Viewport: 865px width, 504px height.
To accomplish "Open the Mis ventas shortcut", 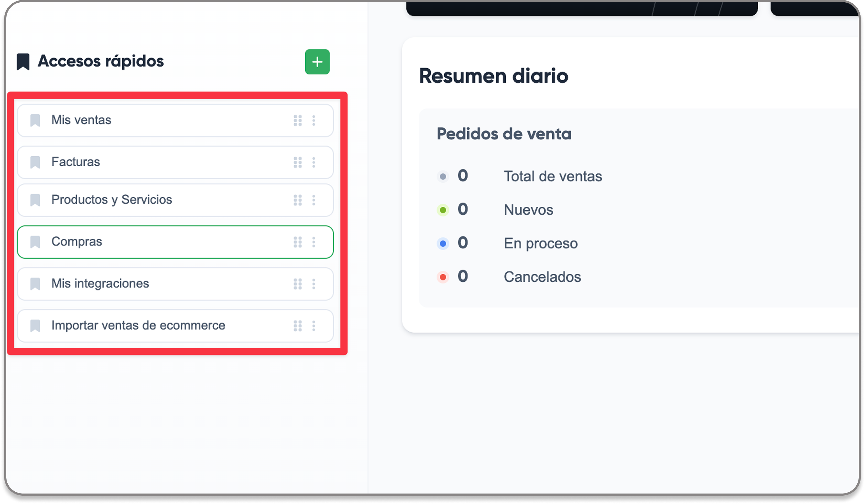I will [175, 120].
